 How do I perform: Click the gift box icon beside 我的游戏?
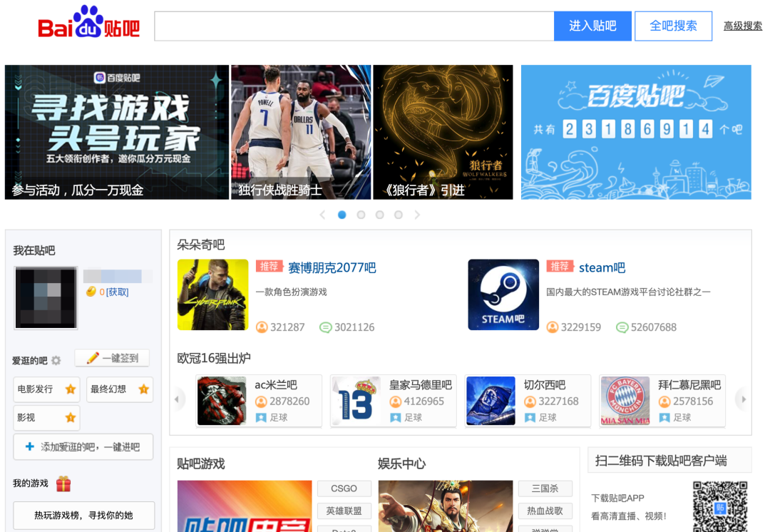(x=63, y=484)
